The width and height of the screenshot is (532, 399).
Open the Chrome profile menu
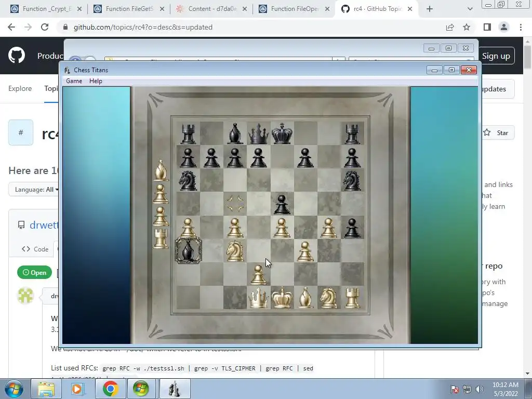[x=504, y=27]
